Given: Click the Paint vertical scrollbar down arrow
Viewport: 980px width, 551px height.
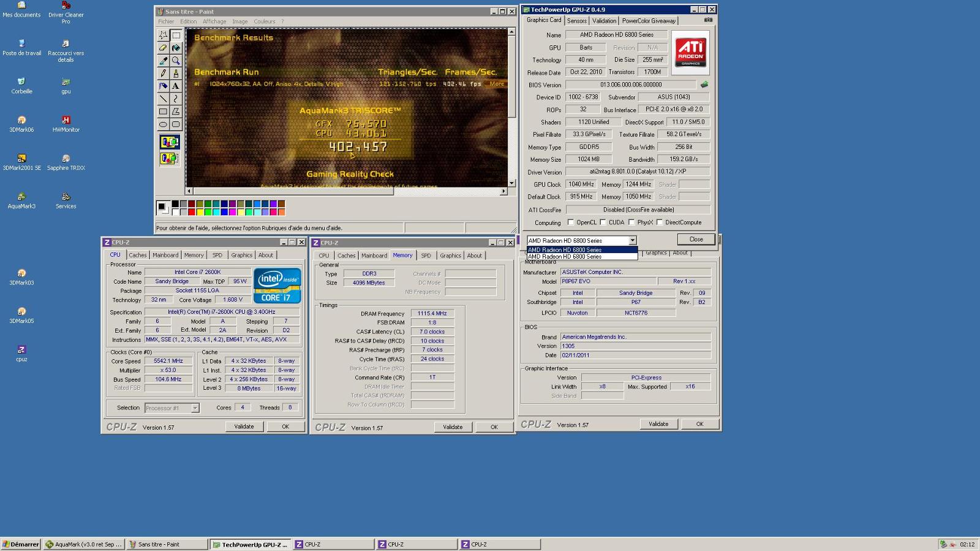Looking at the screenshot, I should (x=511, y=183).
